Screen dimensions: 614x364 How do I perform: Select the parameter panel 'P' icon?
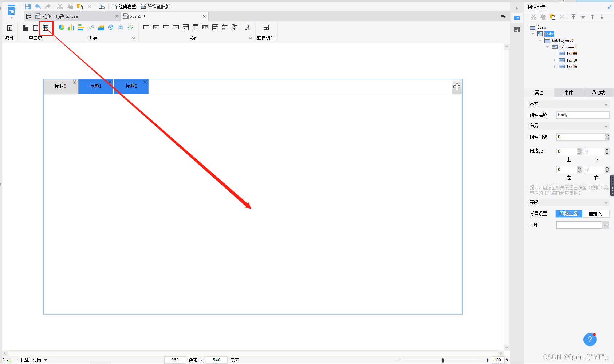tap(10, 28)
